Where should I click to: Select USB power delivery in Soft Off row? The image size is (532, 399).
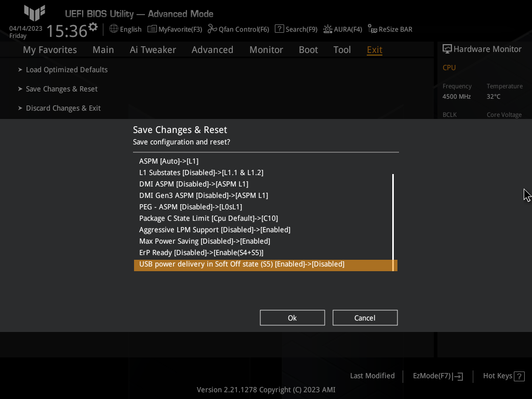(265, 265)
